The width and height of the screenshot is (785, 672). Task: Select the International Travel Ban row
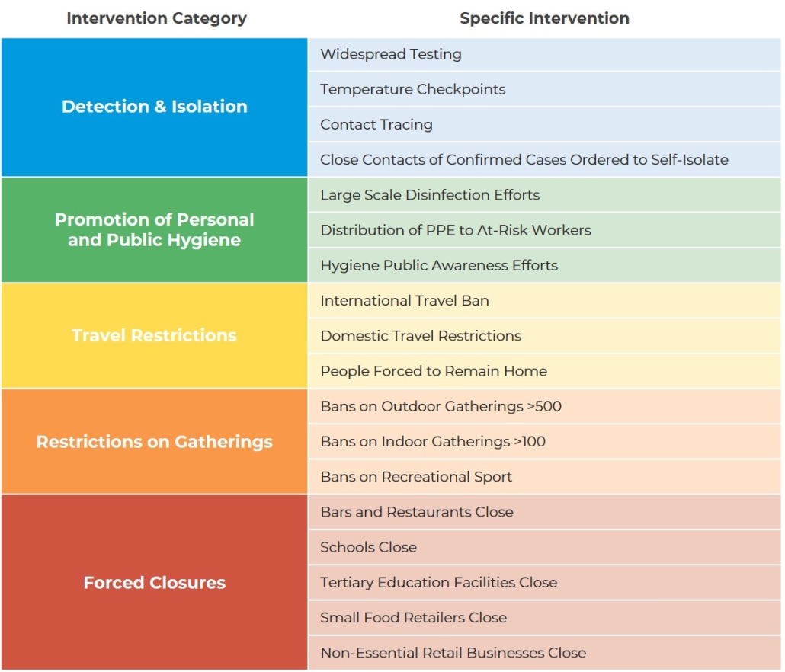544,300
